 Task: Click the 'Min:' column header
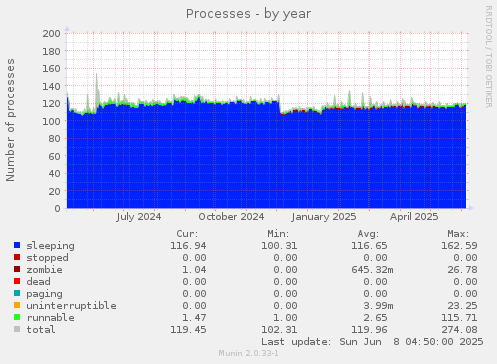[278, 234]
